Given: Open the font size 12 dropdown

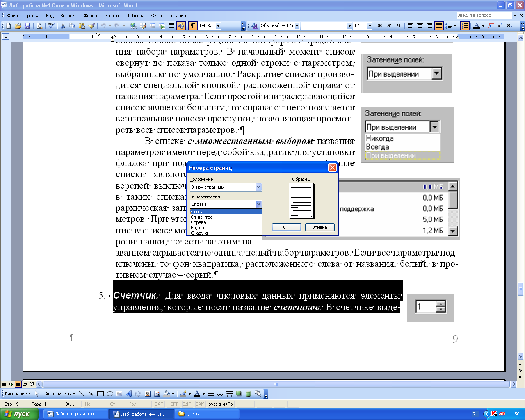Looking at the screenshot, I should click(370, 26).
